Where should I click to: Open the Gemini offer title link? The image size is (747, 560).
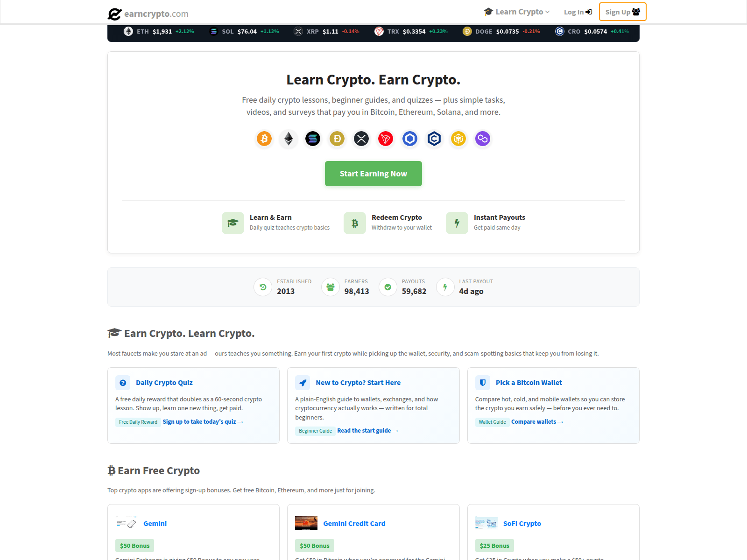pyautogui.click(x=155, y=524)
